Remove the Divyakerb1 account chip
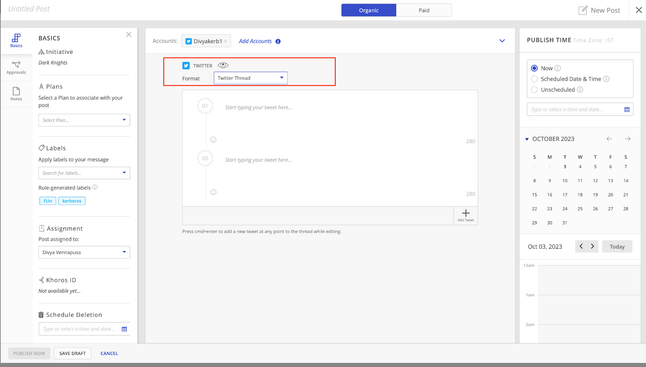 click(225, 41)
